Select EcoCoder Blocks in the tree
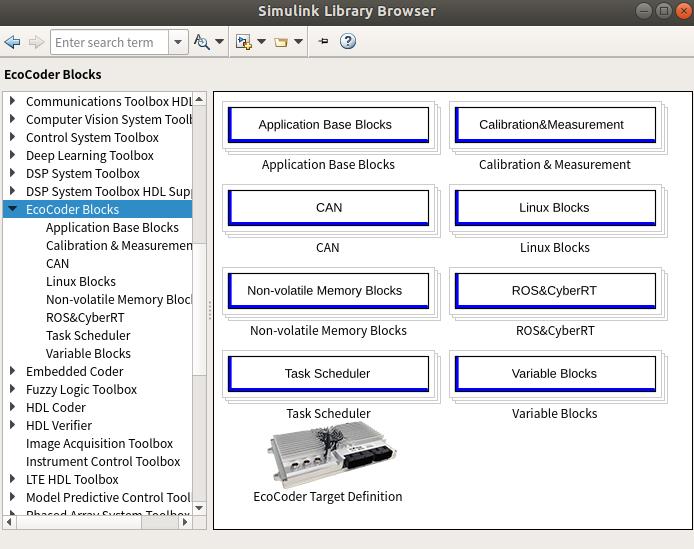The width and height of the screenshot is (694, 549). (x=73, y=209)
